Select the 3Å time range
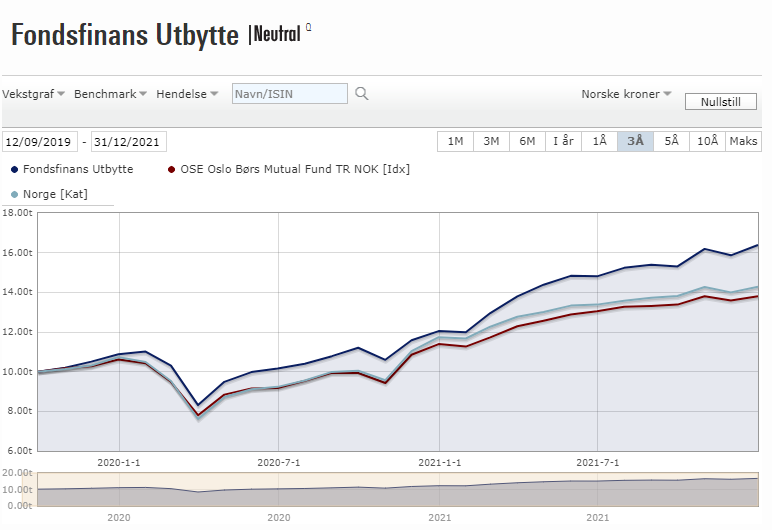This screenshot has width=772, height=530. (635, 141)
